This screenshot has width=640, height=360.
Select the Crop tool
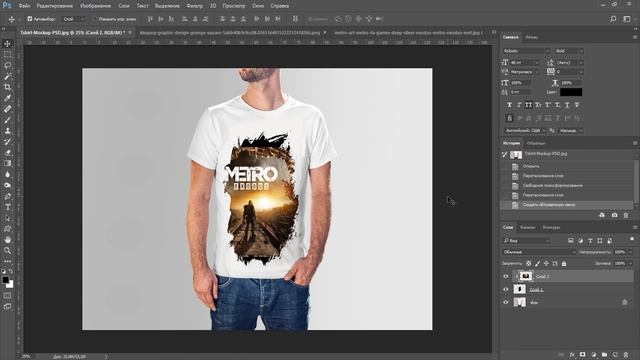[7, 87]
